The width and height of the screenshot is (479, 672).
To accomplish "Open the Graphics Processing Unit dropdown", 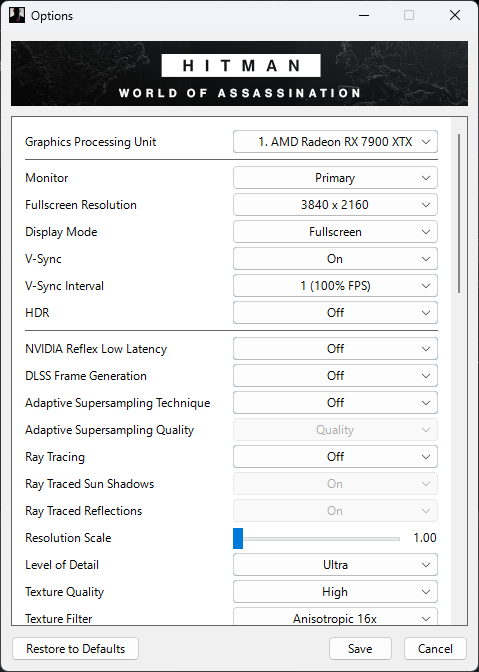I will click(x=335, y=142).
